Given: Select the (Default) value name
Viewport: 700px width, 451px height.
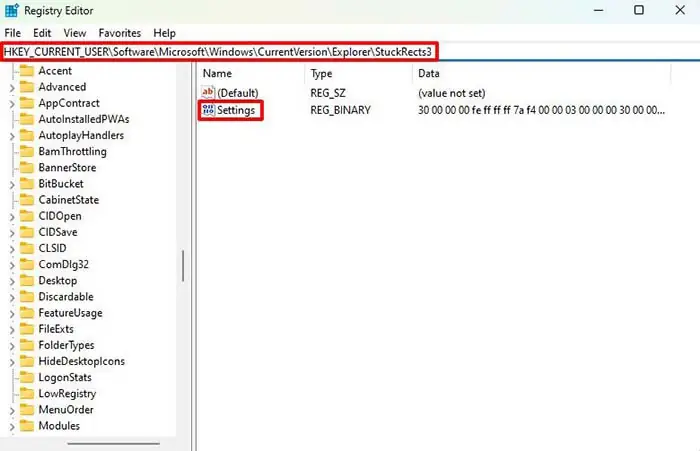Looking at the screenshot, I should (238, 93).
